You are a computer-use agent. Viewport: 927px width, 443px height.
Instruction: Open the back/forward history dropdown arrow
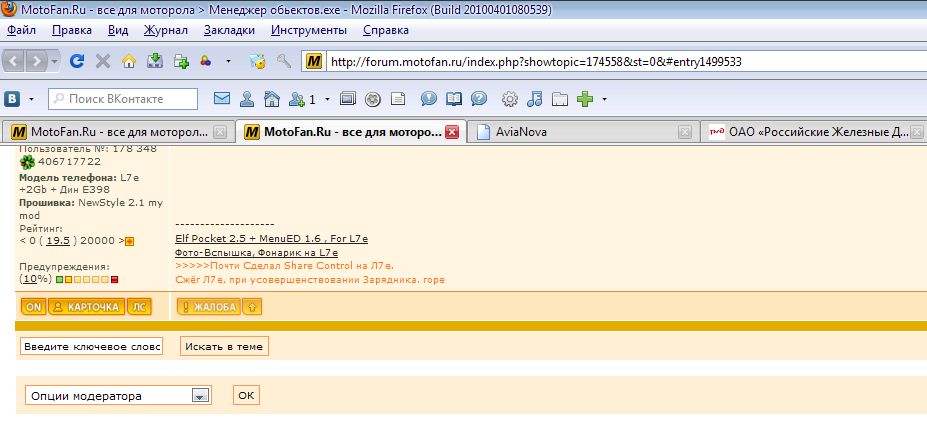[x=54, y=62]
